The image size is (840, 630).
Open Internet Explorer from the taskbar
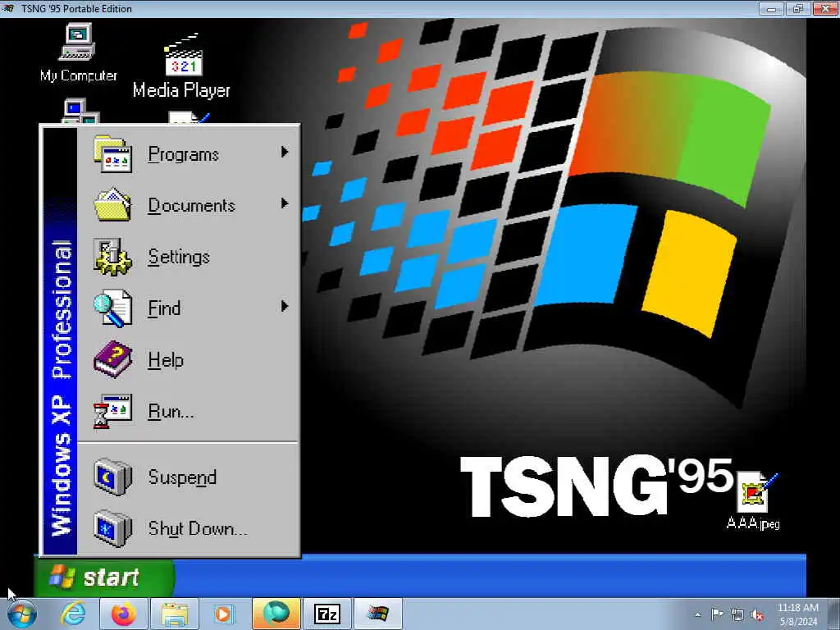click(x=73, y=614)
